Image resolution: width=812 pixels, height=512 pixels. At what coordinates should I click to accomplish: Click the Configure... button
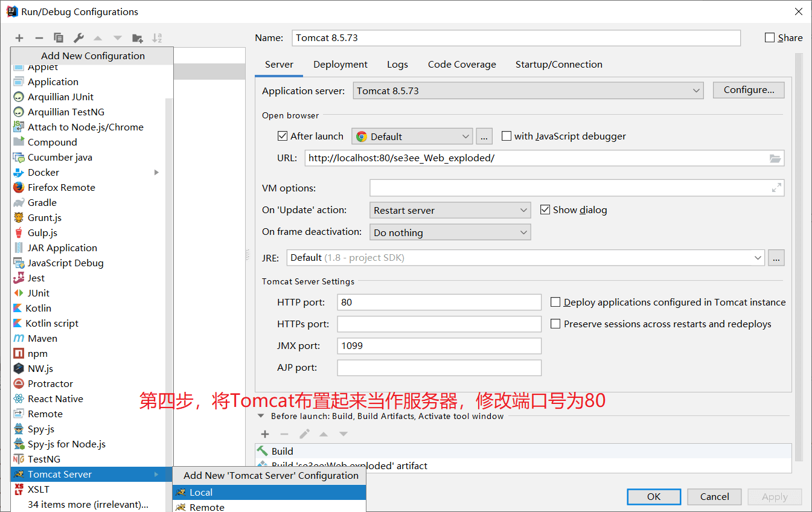coord(749,90)
